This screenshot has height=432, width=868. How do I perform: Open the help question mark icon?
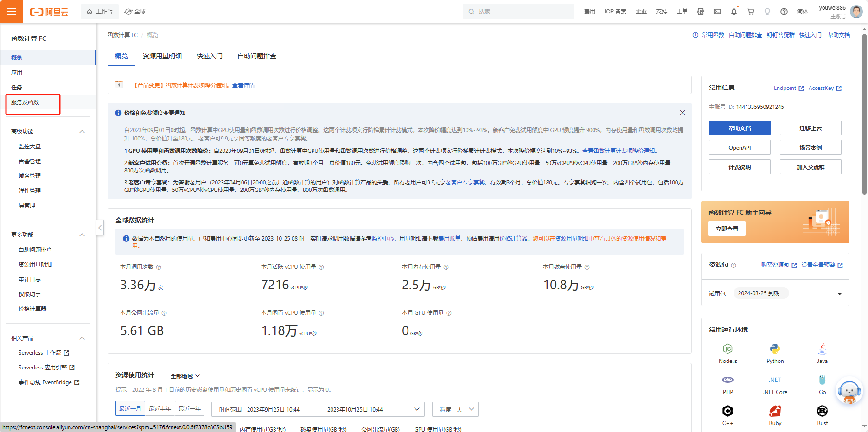point(784,12)
